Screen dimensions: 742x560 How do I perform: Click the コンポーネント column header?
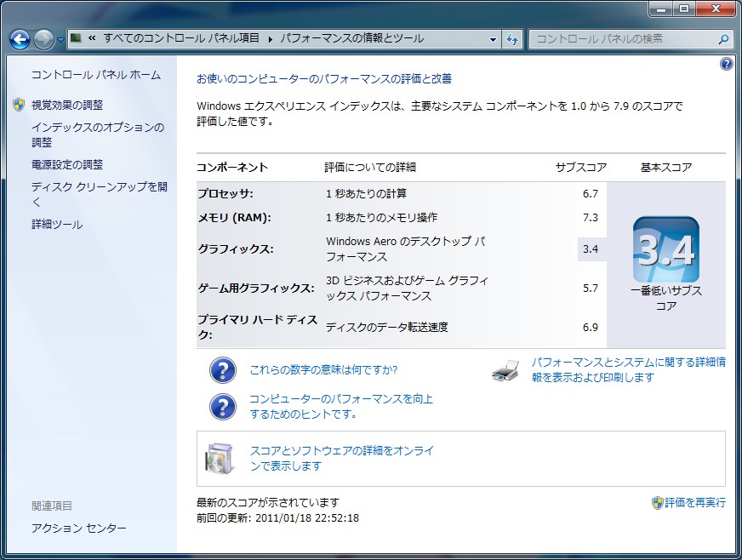[x=232, y=167]
